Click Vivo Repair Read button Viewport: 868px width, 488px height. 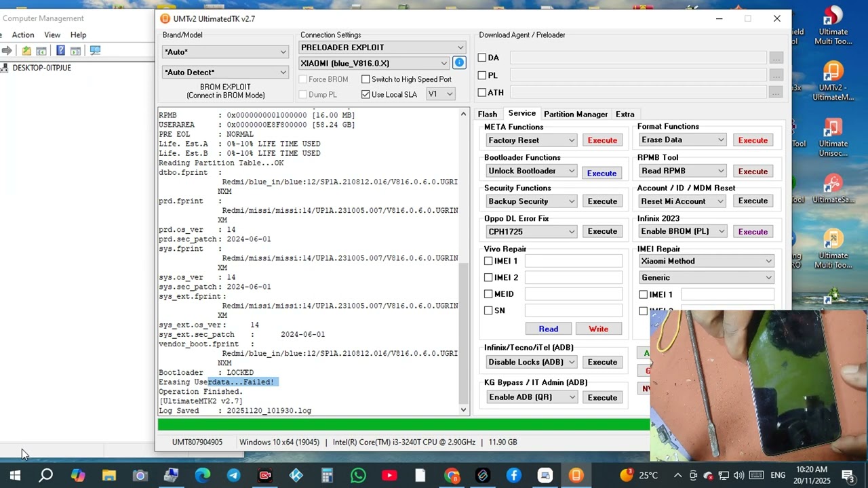[548, 329]
